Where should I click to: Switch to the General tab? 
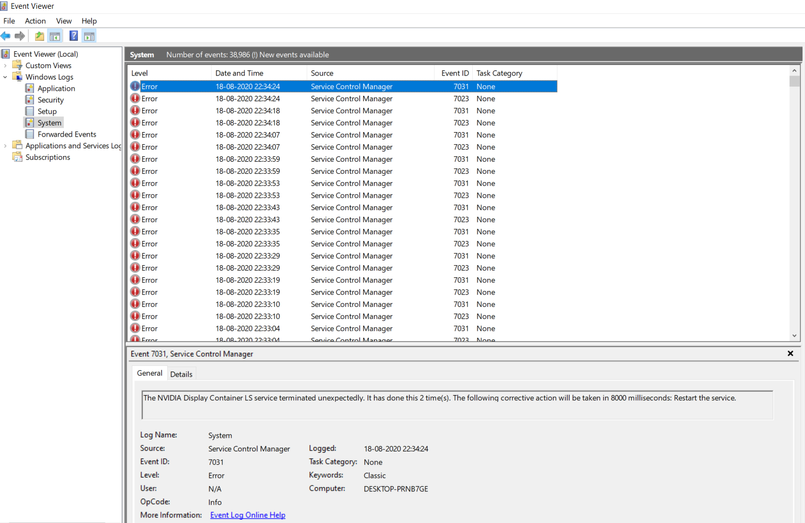[149, 373]
